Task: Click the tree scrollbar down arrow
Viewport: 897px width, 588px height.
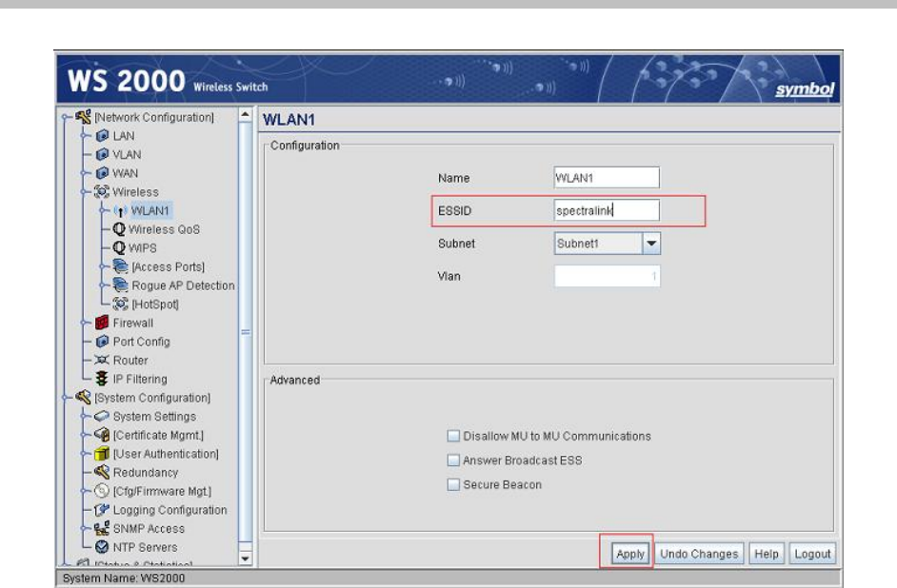Action: [245, 559]
